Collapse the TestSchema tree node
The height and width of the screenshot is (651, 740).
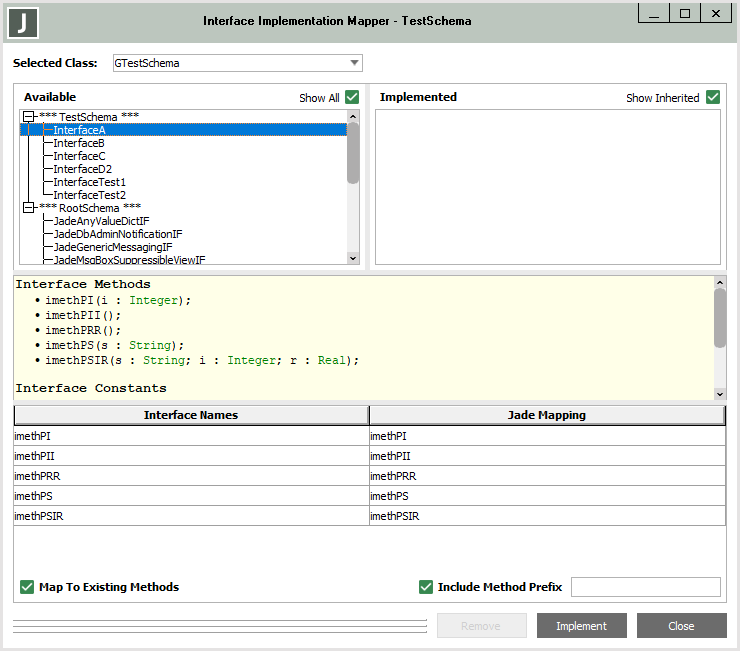(29, 117)
